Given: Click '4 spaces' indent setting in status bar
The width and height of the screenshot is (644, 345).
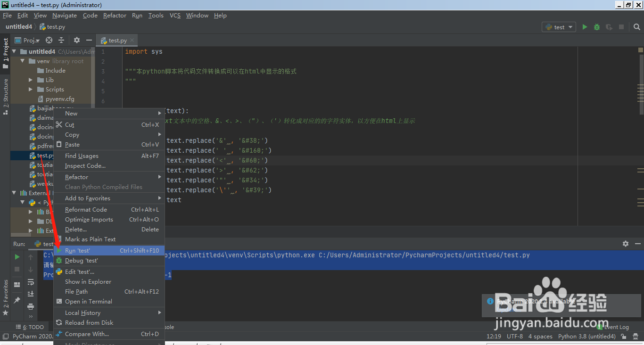Looking at the screenshot, I should [540, 337].
